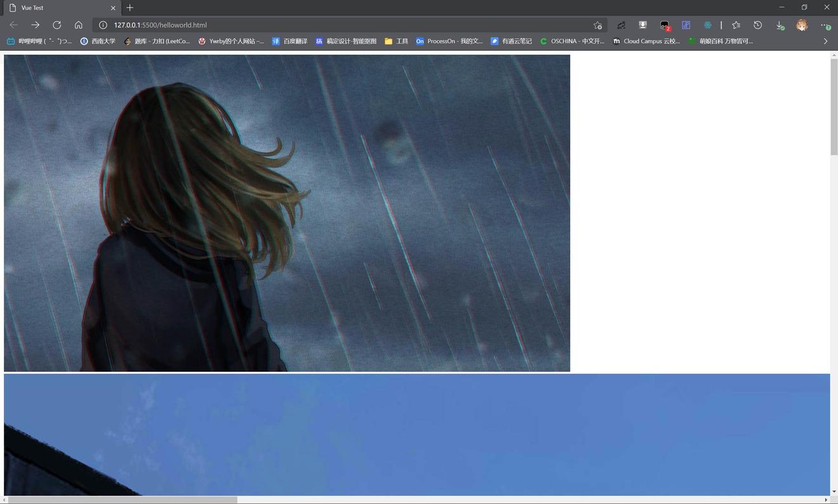The height and width of the screenshot is (504, 838).
Task: Select the Vue Test tab
Action: coord(57,8)
